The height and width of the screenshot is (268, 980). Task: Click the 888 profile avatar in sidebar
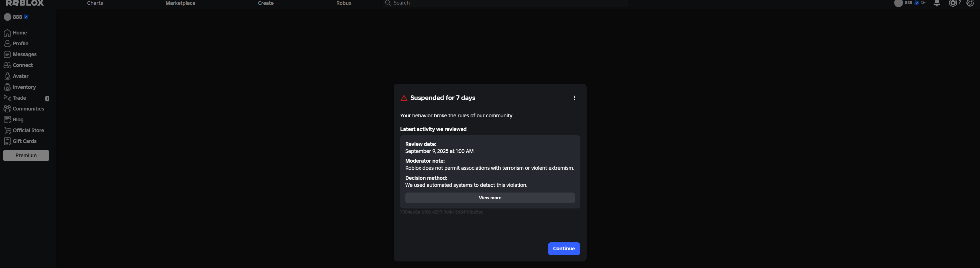point(7,17)
